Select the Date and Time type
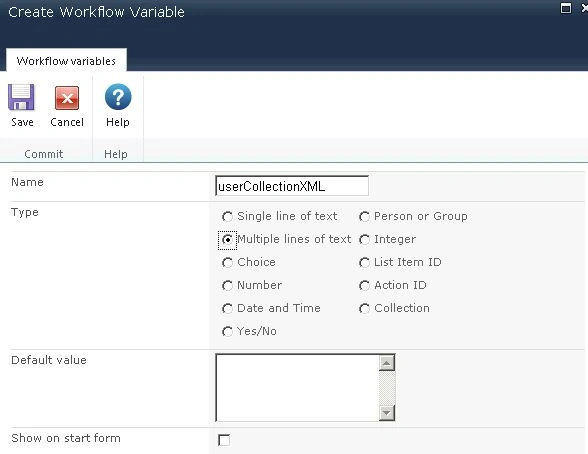This screenshot has width=588, height=454. click(227, 309)
